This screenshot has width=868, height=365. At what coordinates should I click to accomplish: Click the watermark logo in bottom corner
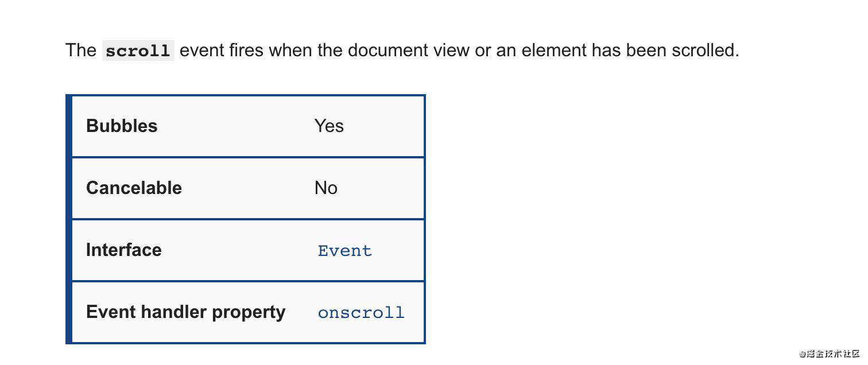point(830,354)
